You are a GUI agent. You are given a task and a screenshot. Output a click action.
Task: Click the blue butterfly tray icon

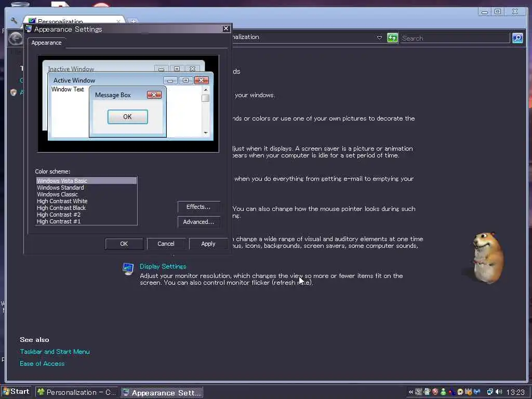(477, 392)
